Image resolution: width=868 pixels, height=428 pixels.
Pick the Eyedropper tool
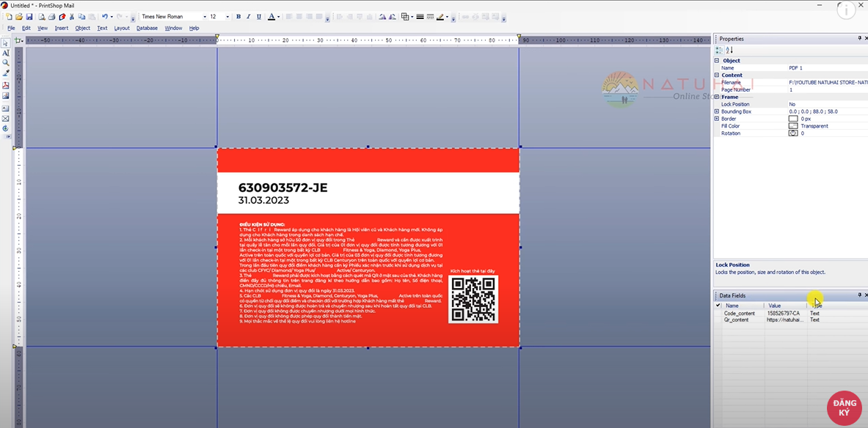pyautogui.click(x=6, y=71)
